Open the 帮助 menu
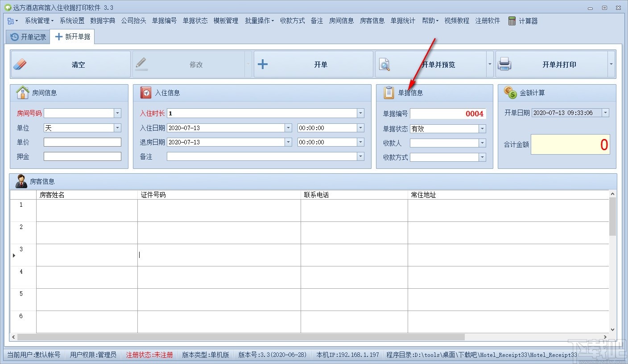The image size is (628, 364). coord(430,21)
